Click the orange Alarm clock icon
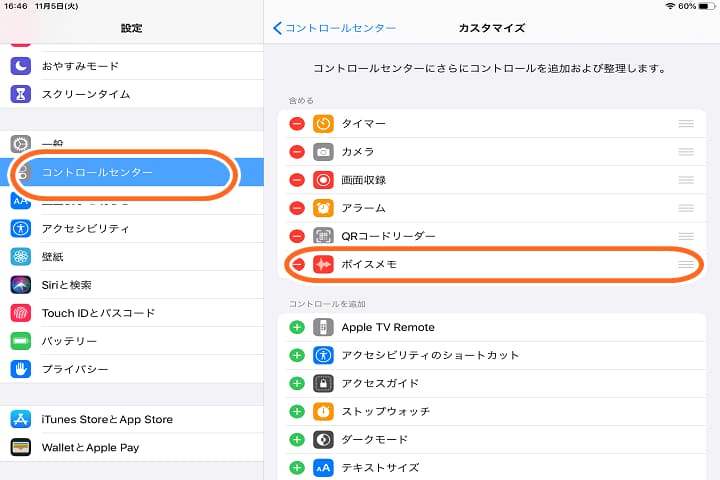The height and width of the screenshot is (480, 720). tap(323, 208)
